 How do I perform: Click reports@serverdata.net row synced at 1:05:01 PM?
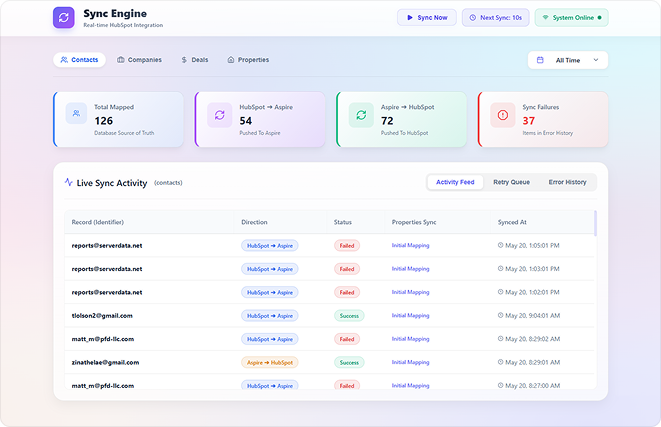329,245
